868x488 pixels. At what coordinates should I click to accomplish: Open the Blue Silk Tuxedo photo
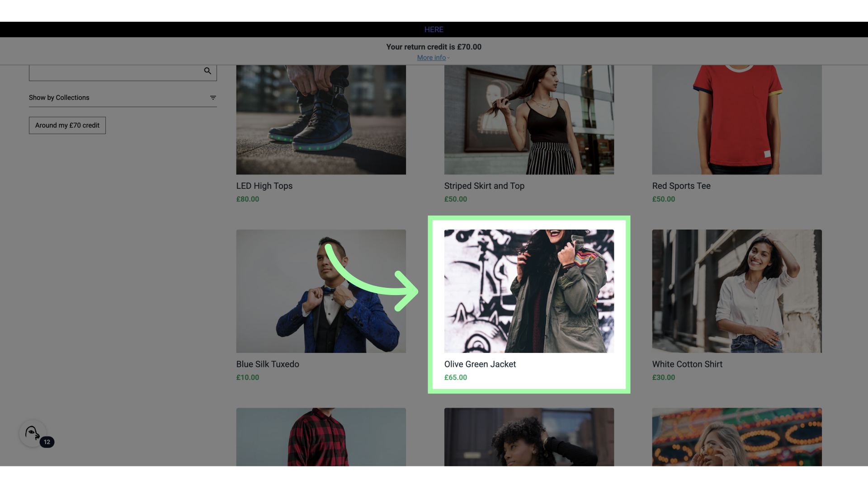point(321,291)
